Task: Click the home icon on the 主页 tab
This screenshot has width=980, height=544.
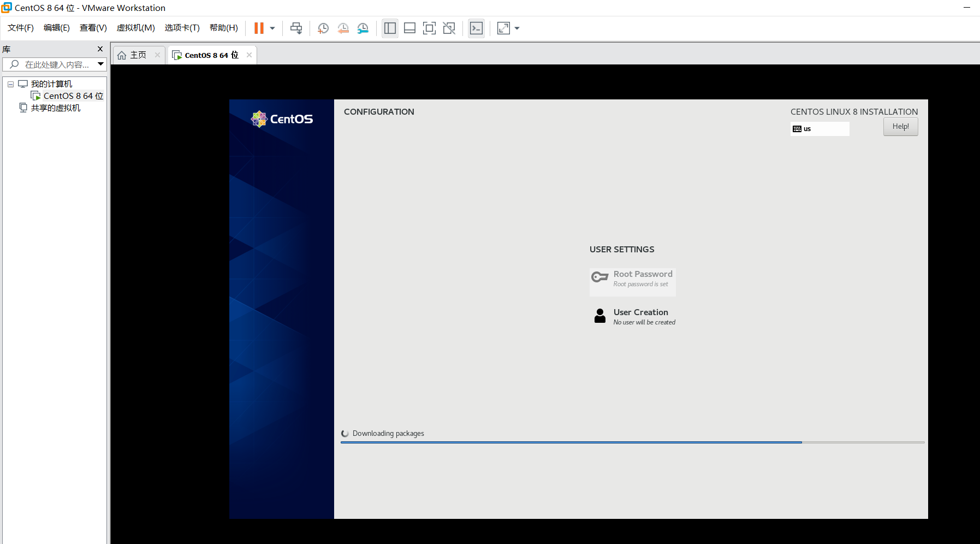Action: pos(122,55)
